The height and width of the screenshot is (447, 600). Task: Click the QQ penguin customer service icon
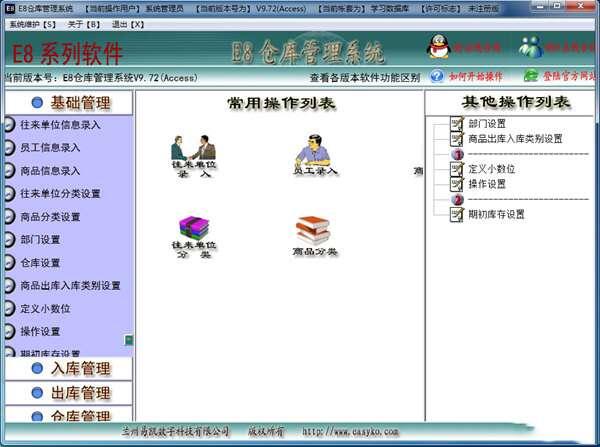pyautogui.click(x=438, y=46)
